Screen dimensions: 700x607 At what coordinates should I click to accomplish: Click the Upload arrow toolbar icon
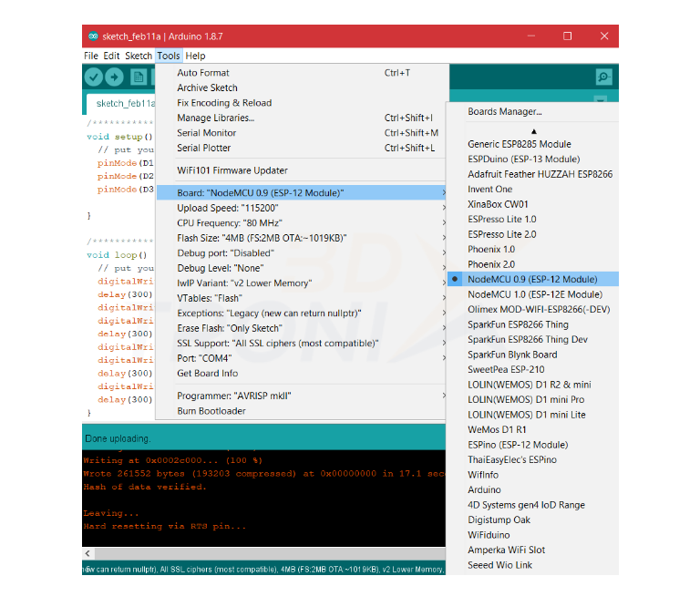point(116,77)
